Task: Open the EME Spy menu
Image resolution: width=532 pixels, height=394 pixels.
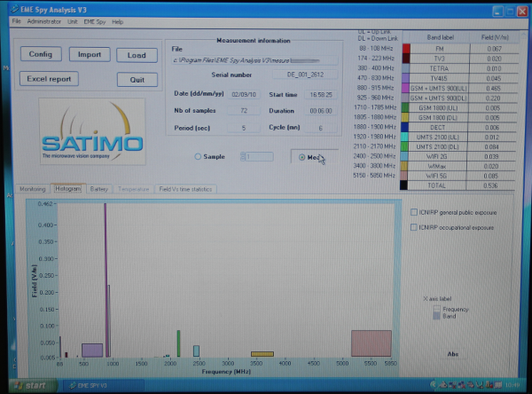Action: [x=94, y=21]
